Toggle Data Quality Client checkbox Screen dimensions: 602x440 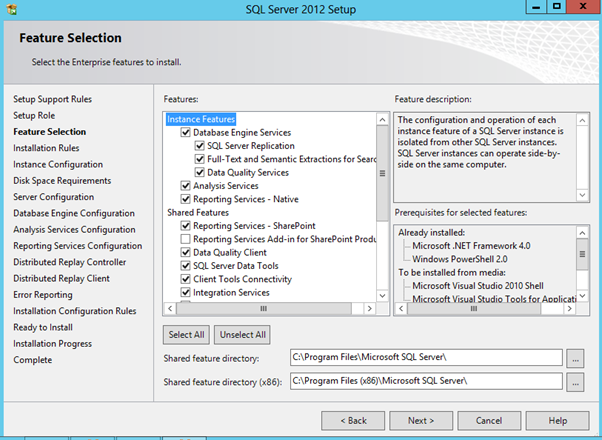[185, 252]
